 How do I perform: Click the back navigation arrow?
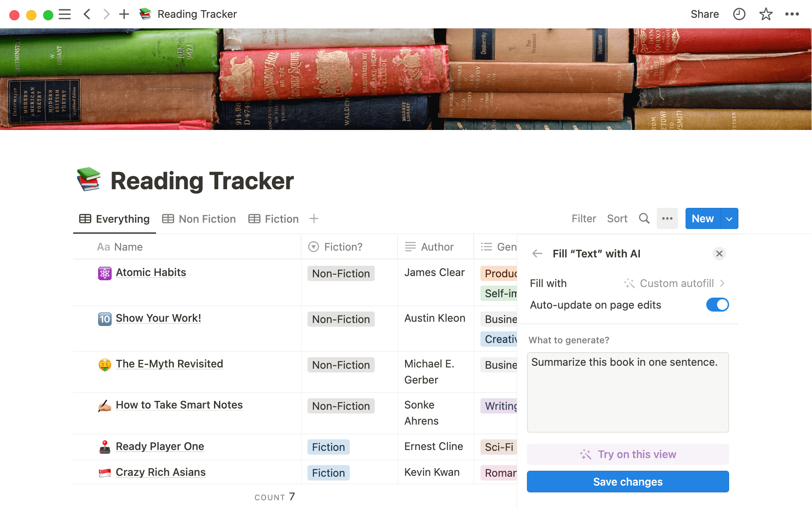(87, 14)
